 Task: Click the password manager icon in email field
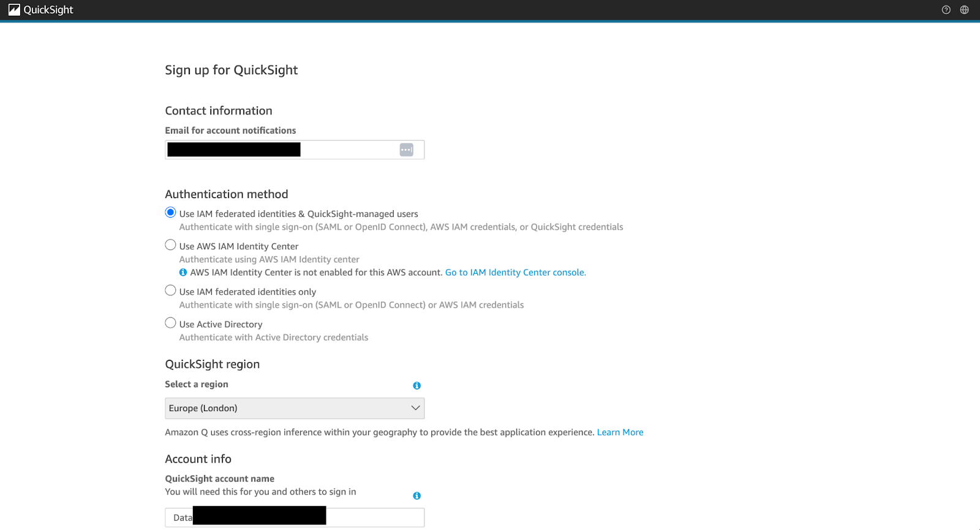(407, 150)
